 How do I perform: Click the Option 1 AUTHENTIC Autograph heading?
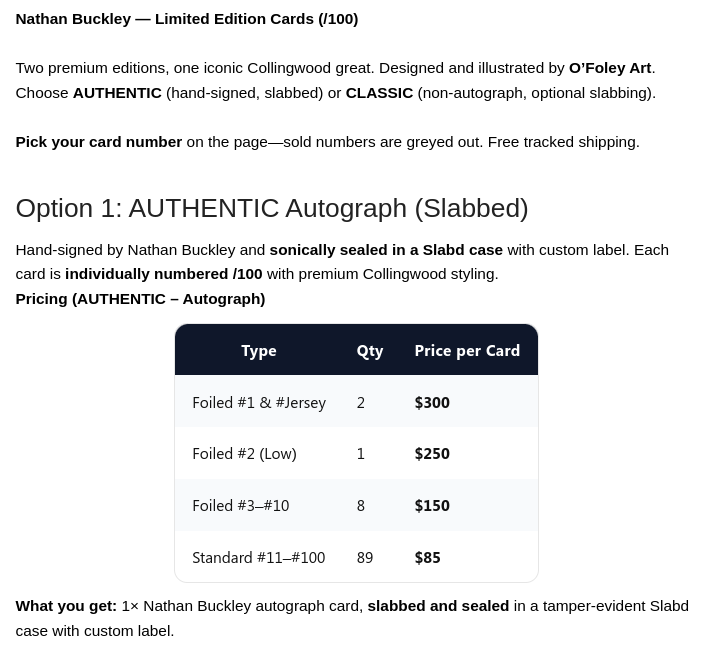(x=272, y=208)
